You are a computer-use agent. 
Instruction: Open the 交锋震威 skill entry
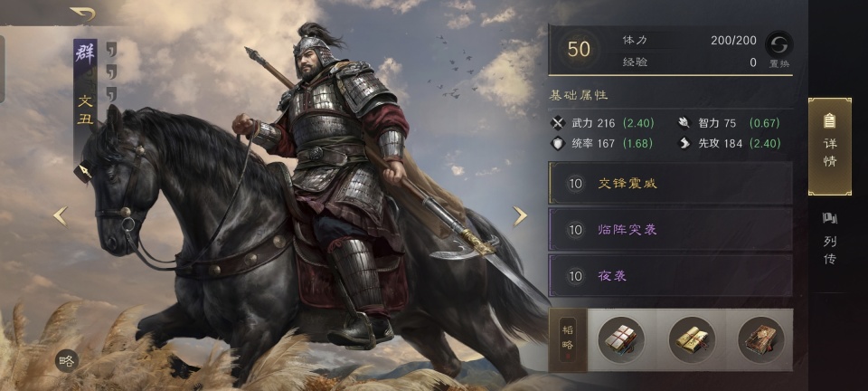(670, 184)
